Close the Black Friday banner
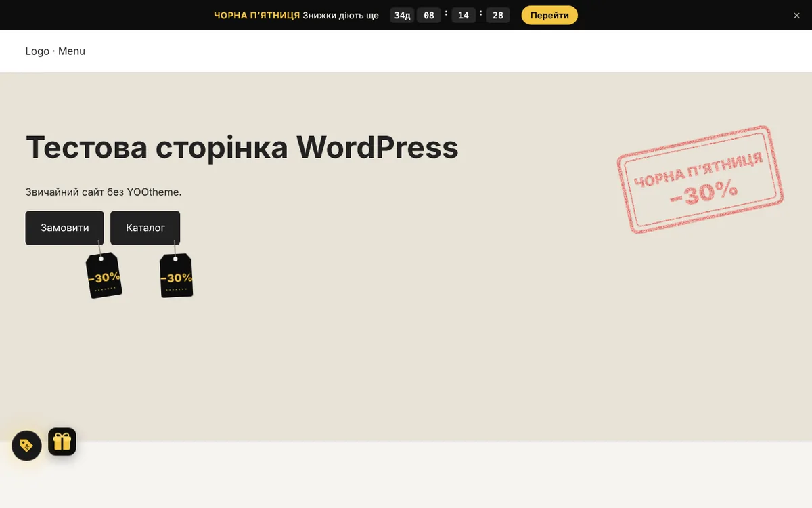This screenshot has height=508, width=812. [796, 16]
